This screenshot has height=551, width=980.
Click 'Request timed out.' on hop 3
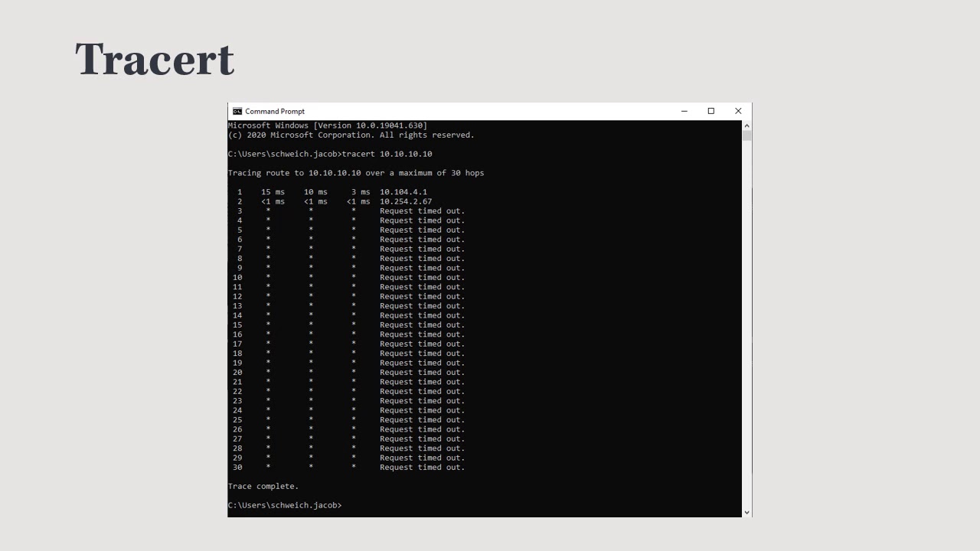423,210
